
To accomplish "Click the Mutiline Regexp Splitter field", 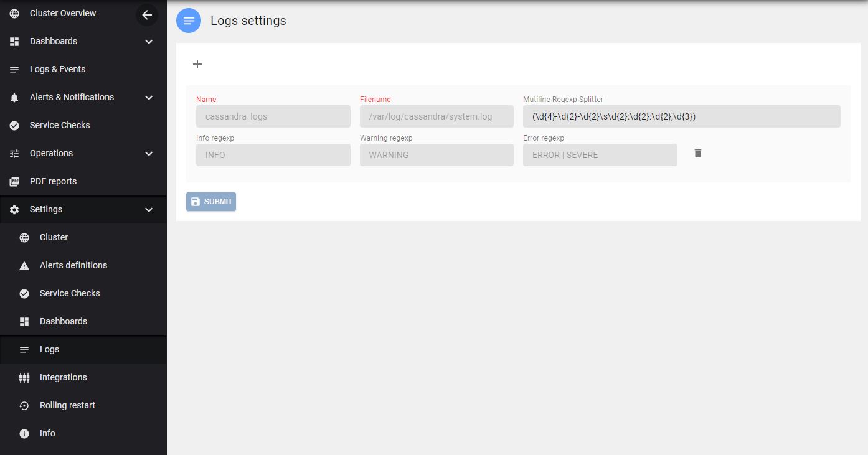I will pos(681,116).
